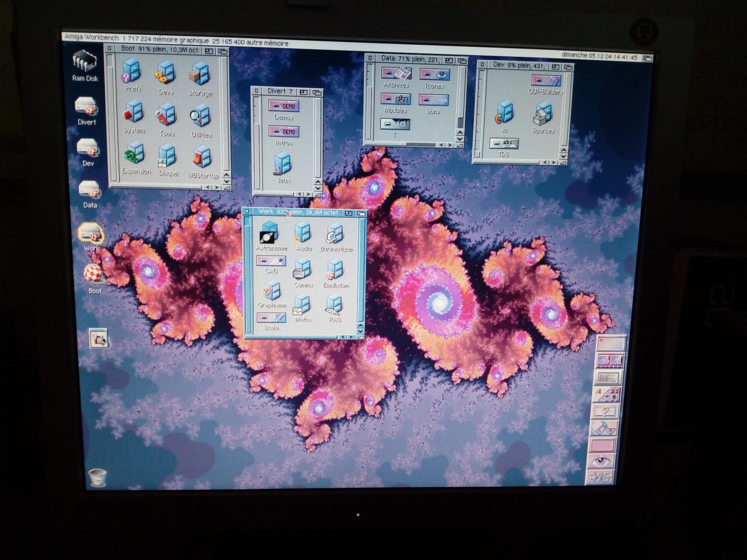
Task: Click the Data window depth gadget
Action: pos(462,61)
